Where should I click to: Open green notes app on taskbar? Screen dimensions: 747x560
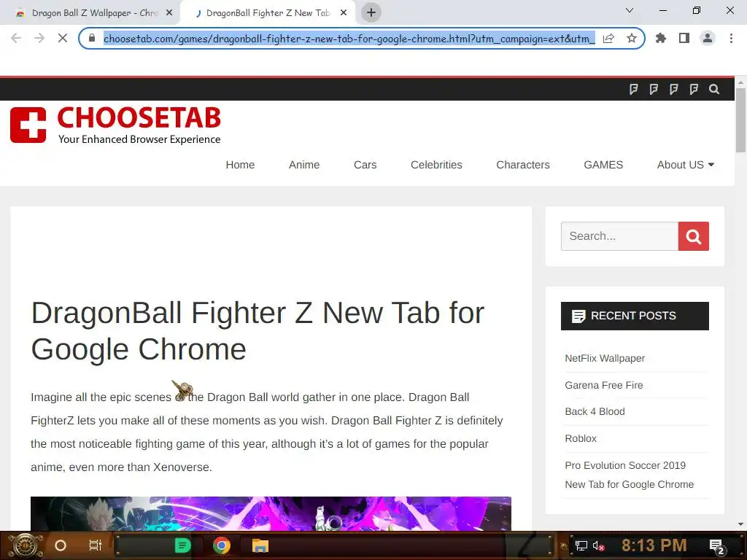[182, 545]
